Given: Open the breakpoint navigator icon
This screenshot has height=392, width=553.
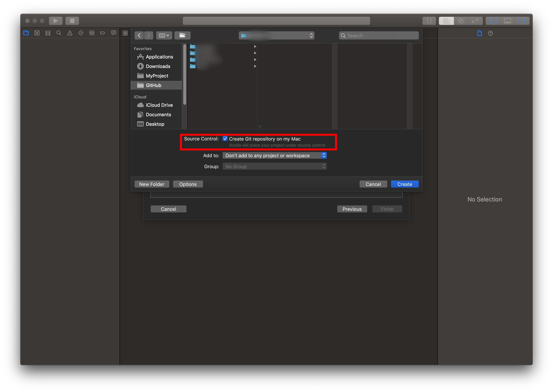Looking at the screenshot, I should click(x=103, y=33).
